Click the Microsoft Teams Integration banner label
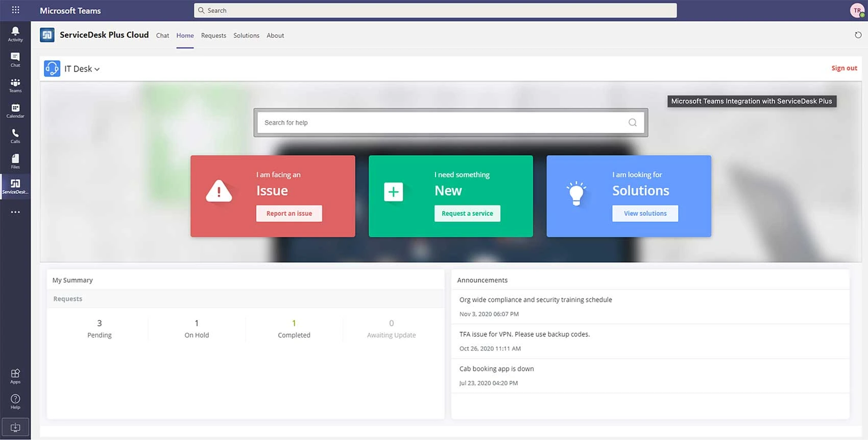This screenshot has height=440, width=868. pos(752,101)
